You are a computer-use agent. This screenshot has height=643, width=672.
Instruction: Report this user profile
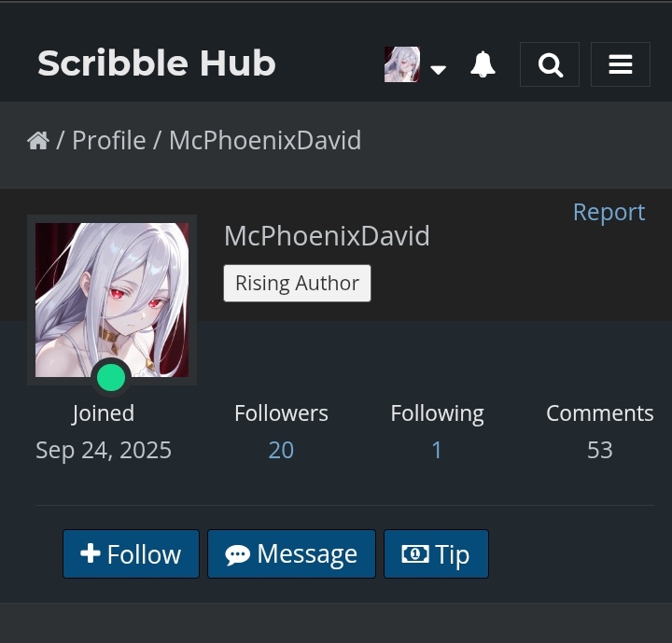click(x=609, y=212)
